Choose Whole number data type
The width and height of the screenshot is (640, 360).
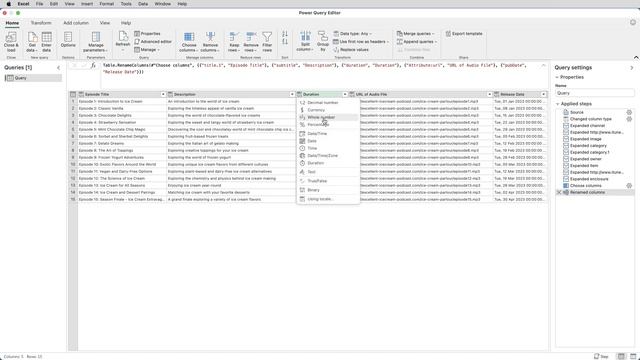pos(328,118)
